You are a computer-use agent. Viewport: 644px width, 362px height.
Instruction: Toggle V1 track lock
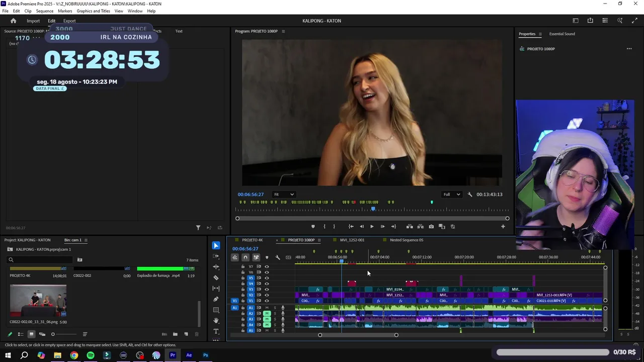(243, 301)
